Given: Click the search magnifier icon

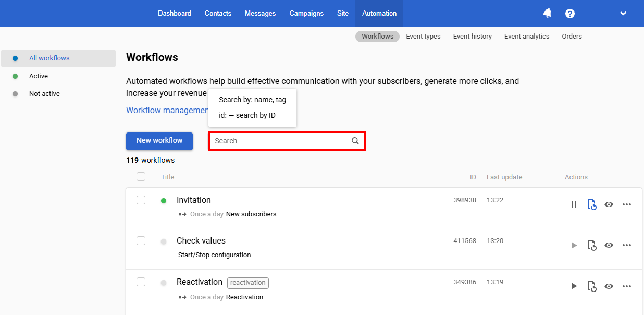Looking at the screenshot, I should [355, 141].
